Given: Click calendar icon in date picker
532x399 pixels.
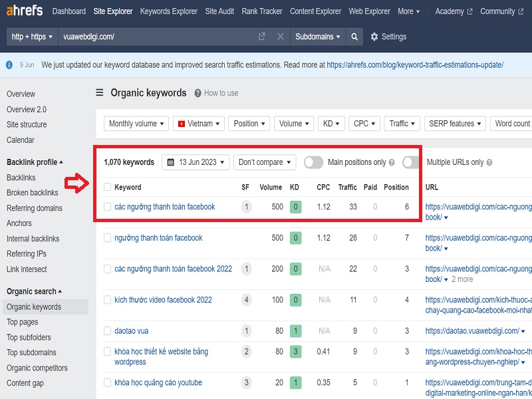Looking at the screenshot, I should [x=171, y=162].
